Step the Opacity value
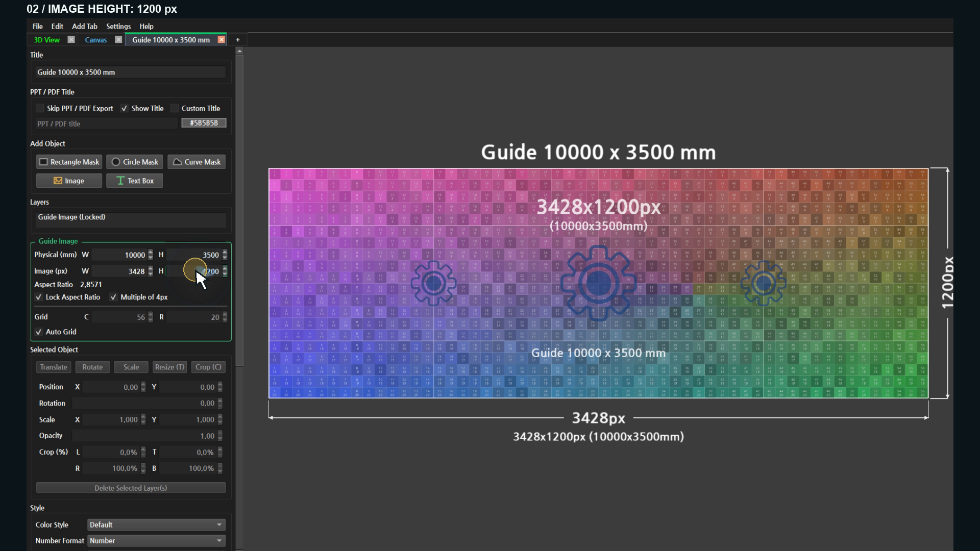The image size is (980, 551). tap(220, 436)
